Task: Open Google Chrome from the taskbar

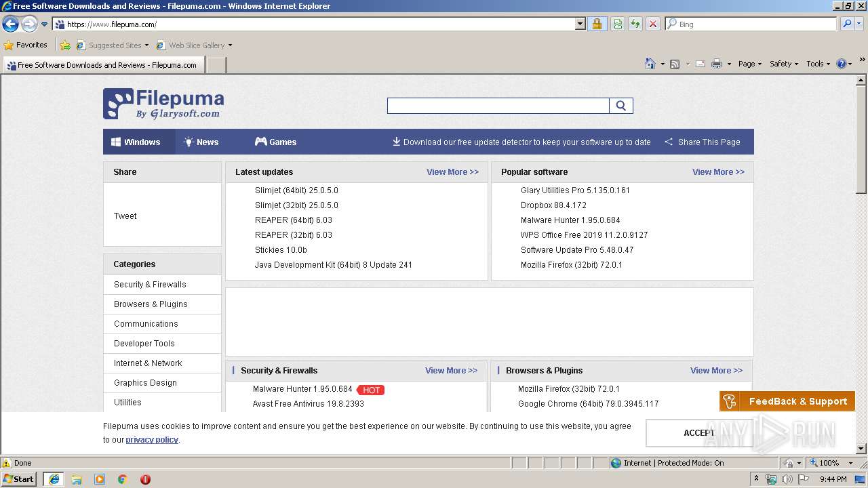Action: click(x=122, y=479)
